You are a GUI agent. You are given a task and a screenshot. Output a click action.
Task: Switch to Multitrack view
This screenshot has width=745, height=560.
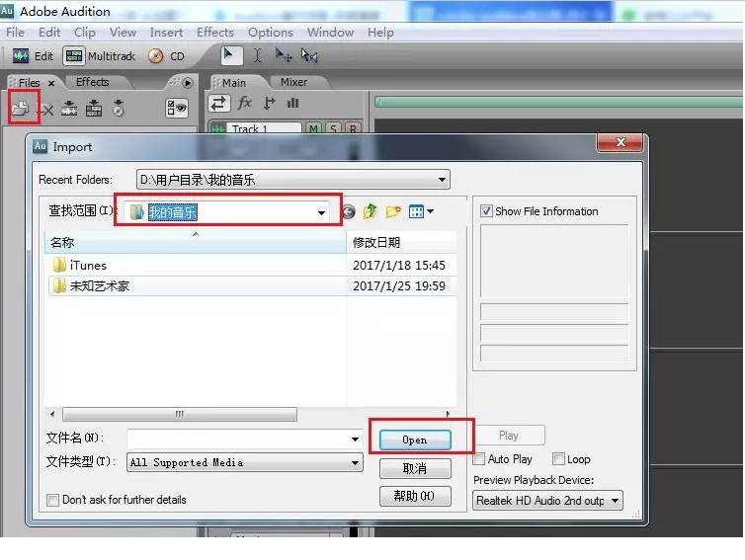pos(100,56)
